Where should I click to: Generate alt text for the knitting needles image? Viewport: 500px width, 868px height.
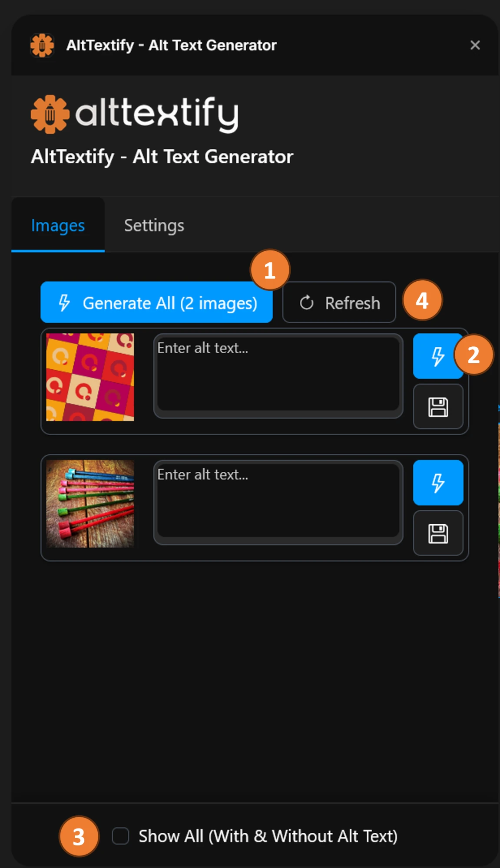click(438, 482)
